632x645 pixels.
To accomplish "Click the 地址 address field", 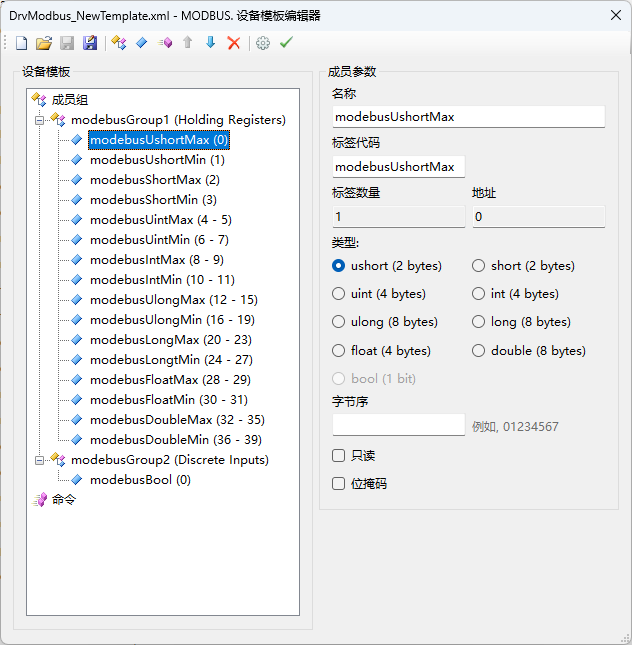I will pyautogui.click(x=539, y=217).
